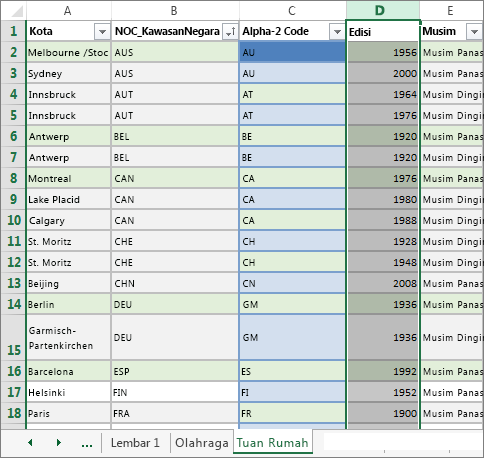Select the 1948 Edisi cell
This screenshot has width=484, height=458.
[383, 262]
